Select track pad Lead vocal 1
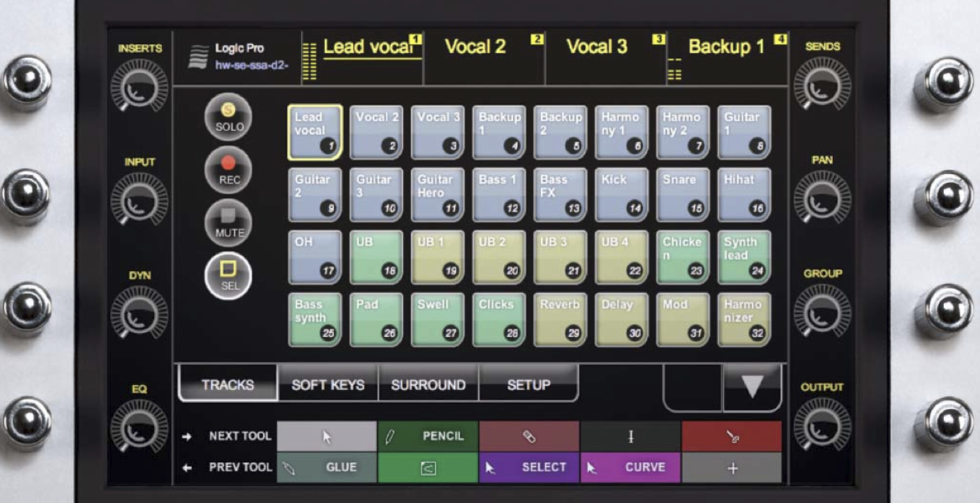 (x=315, y=132)
